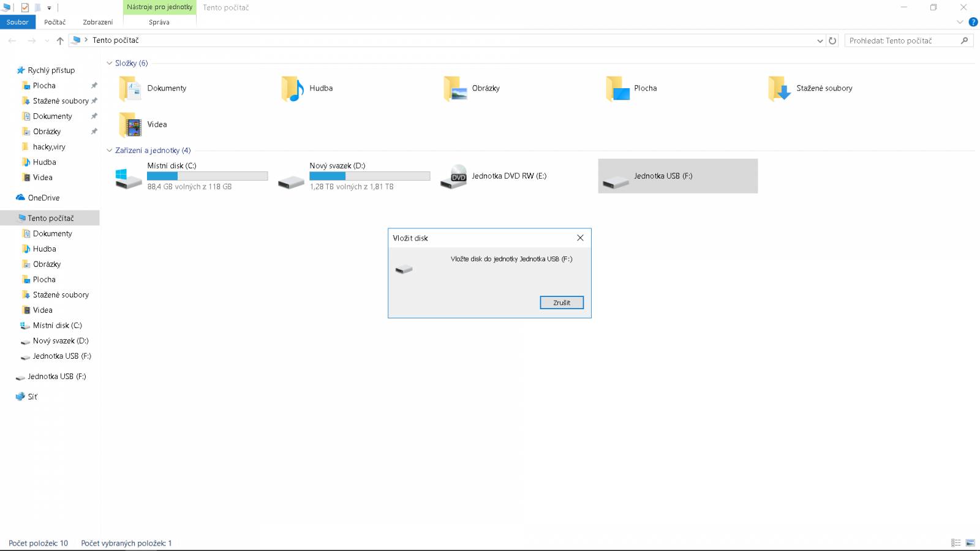This screenshot has width=980, height=551.
Task: Open the Hudba music folder icon
Action: 293,89
